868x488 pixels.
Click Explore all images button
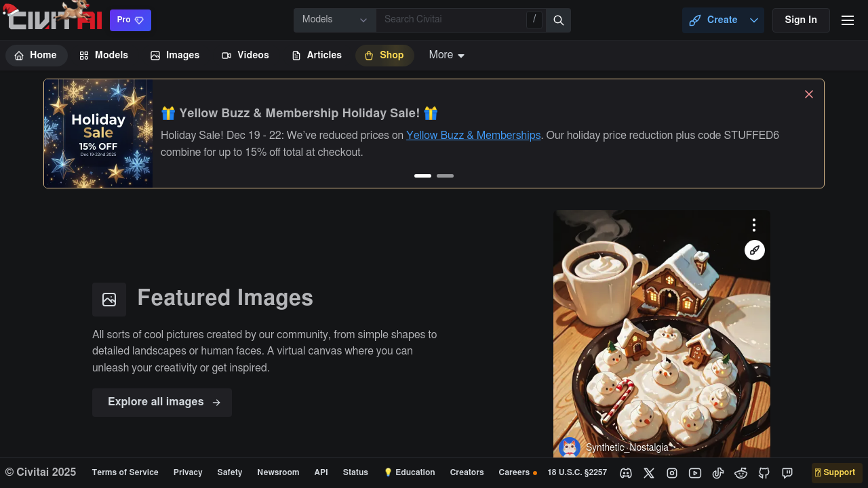coord(162,403)
